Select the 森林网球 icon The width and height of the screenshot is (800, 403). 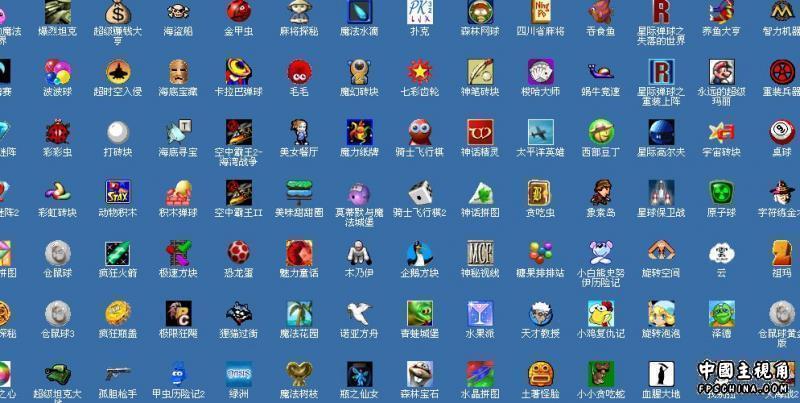click(480, 12)
